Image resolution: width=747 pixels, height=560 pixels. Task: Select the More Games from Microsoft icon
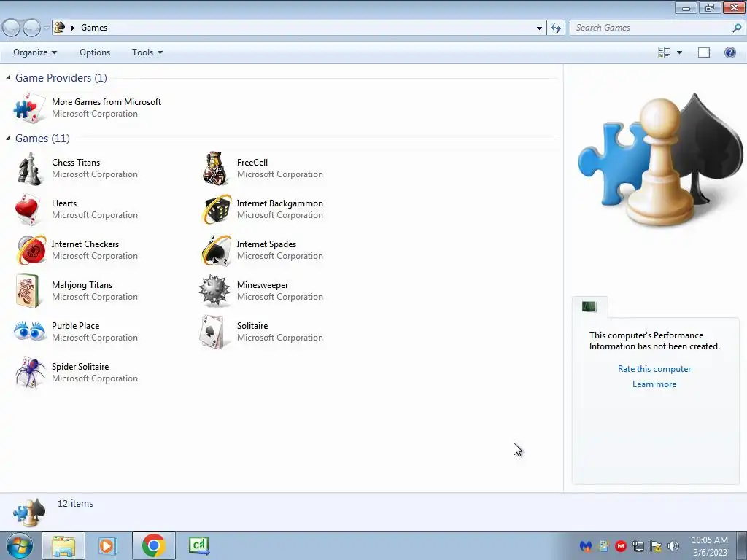pyautogui.click(x=29, y=108)
